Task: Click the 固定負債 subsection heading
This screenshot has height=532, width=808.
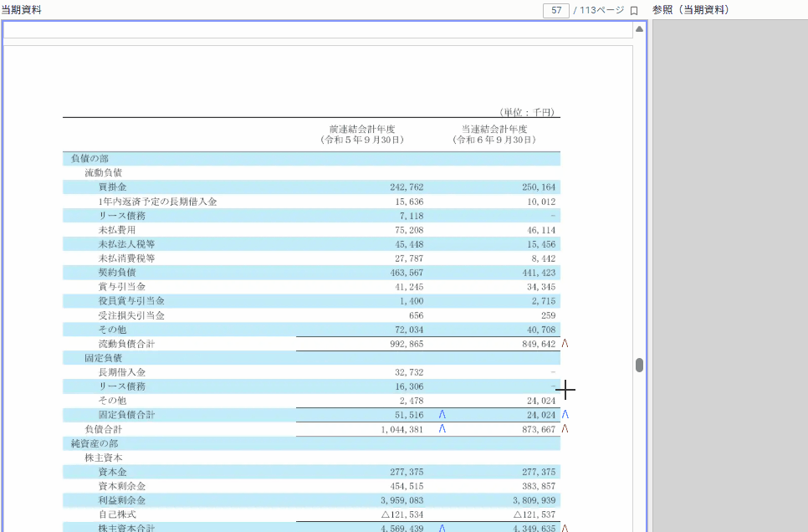Action: tap(103, 358)
